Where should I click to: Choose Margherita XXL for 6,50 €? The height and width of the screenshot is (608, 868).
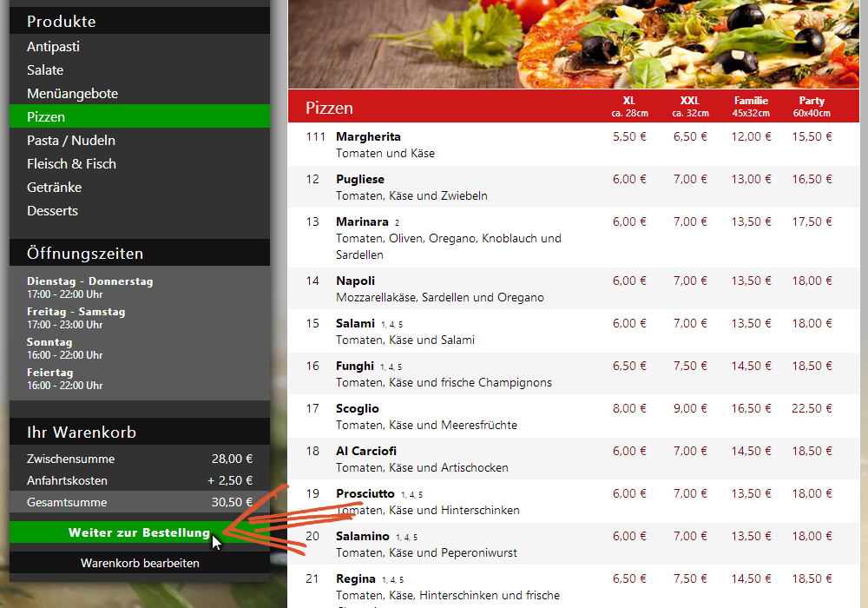click(x=690, y=136)
